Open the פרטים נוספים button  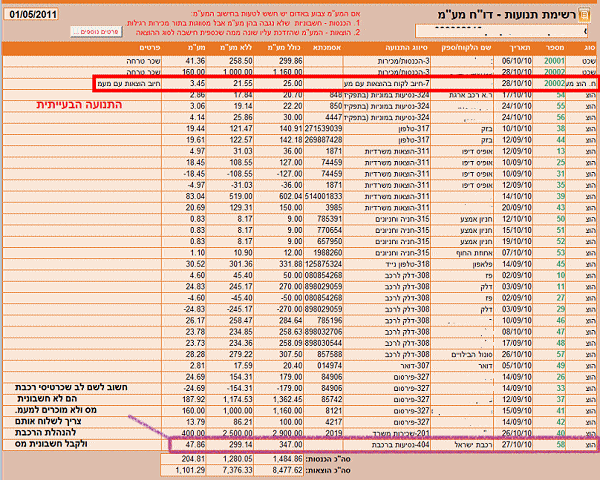(x=96, y=32)
